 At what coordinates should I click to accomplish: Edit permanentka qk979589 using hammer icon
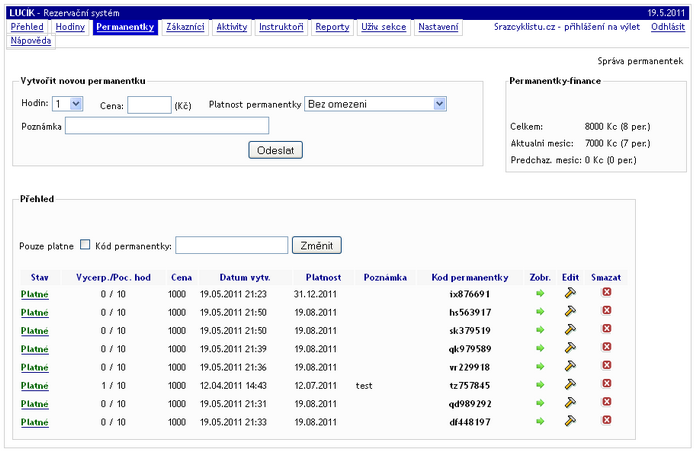(570, 348)
